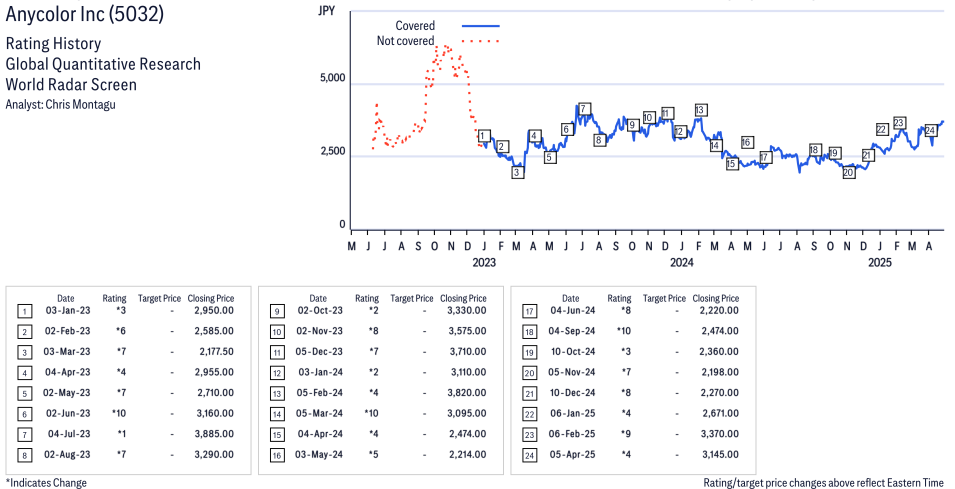Select chart marker 16 on the graph
Viewport: 955px width, 489px height.
coord(747,142)
